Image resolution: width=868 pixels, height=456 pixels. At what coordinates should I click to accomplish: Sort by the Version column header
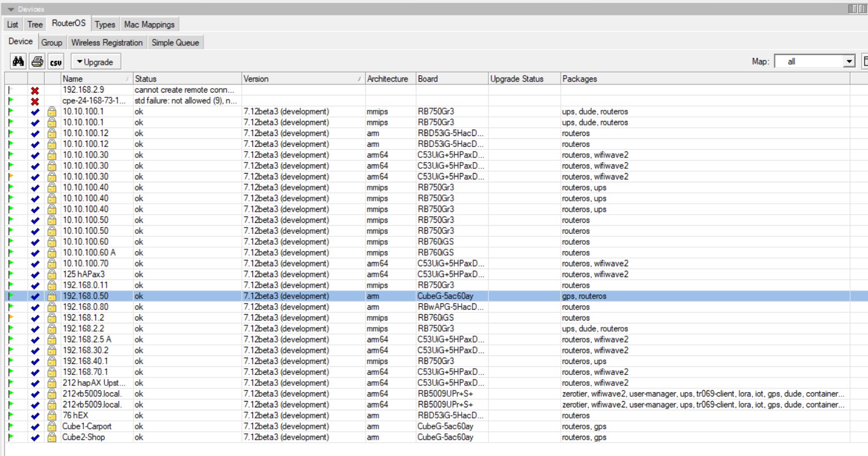pyautogui.click(x=303, y=79)
